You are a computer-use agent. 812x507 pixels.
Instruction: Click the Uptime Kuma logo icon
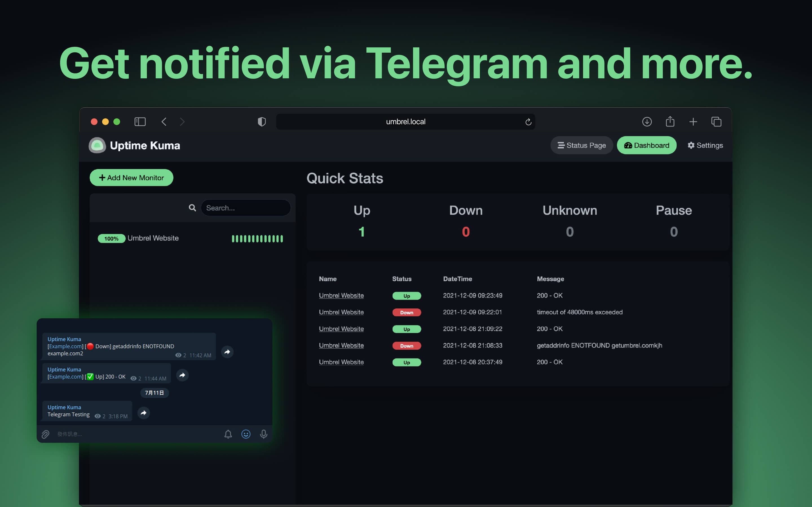[x=96, y=145]
